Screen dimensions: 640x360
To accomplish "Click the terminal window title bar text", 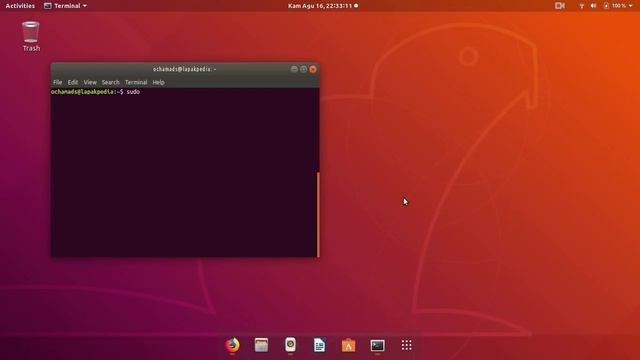I will tap(184, 69).
